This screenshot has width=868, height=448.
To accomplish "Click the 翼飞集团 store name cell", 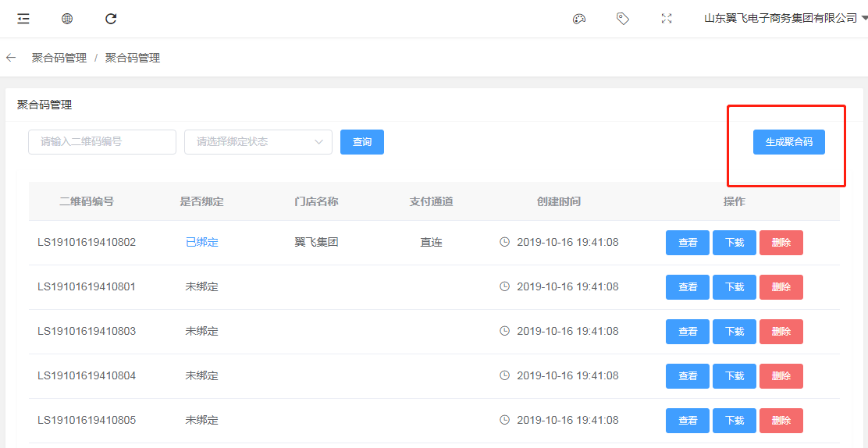I will [x=316, y=243].
